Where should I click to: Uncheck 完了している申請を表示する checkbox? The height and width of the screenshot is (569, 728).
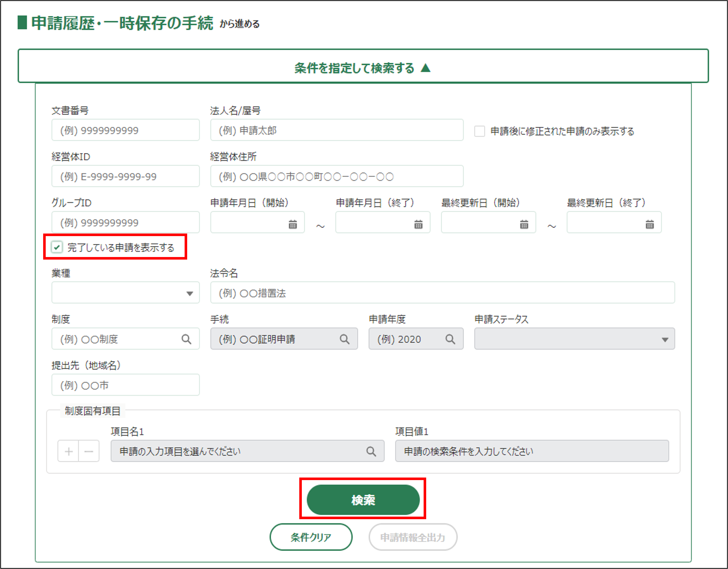(x=57, y=247)
